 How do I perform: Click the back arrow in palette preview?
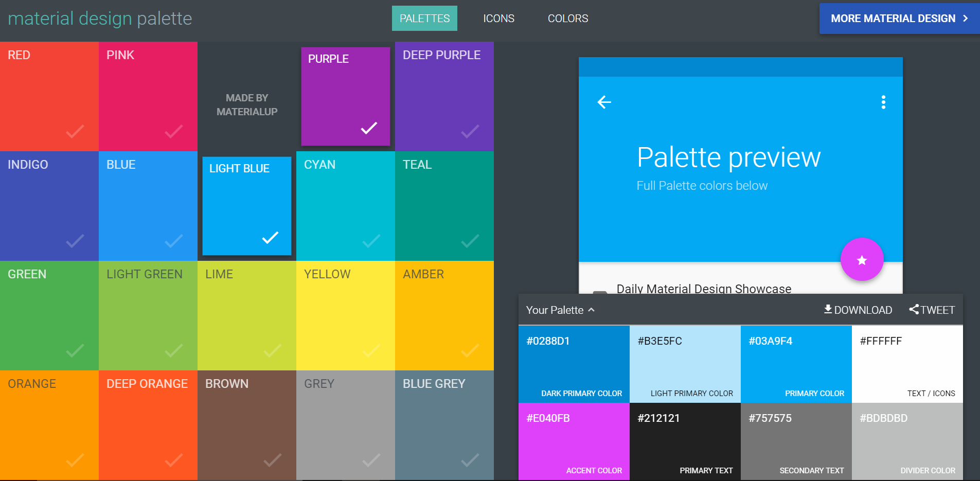coord(604,102)
